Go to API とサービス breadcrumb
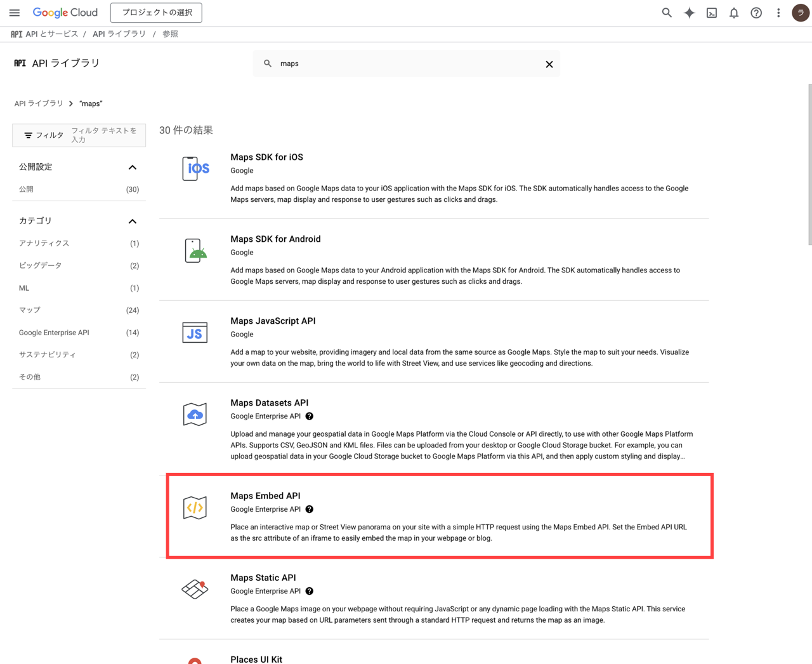 [x=51, y=34]
